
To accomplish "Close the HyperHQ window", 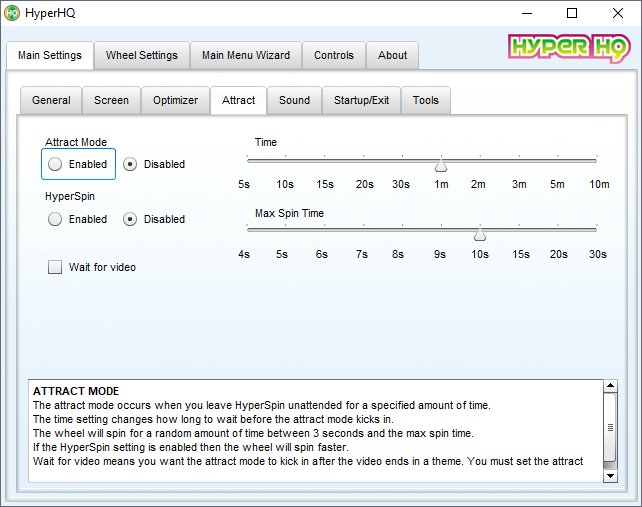I will coord(618,14).
